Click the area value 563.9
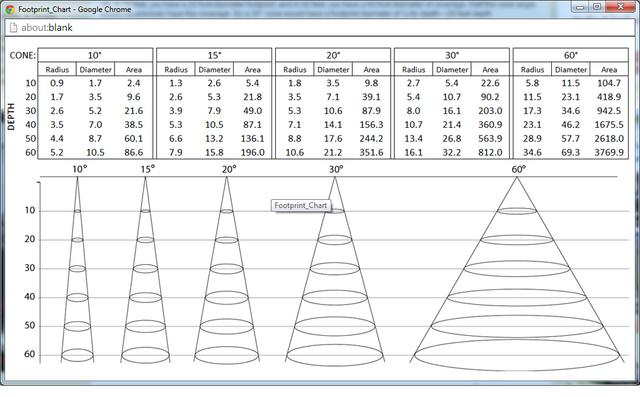This screenshot has width=640, height=397. tap(490, 139)
